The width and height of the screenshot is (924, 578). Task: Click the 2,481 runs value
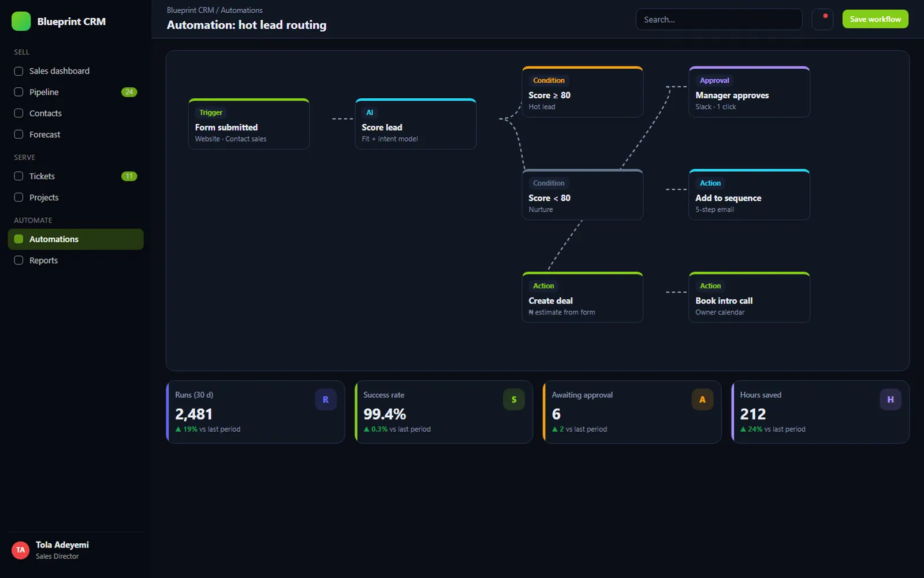[x=194, y=414]
